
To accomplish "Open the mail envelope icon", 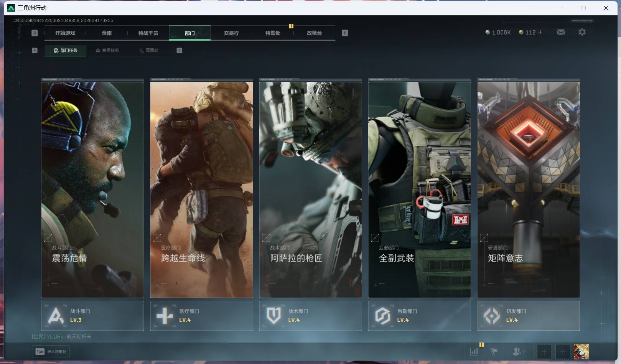I will tap(561, 32).
